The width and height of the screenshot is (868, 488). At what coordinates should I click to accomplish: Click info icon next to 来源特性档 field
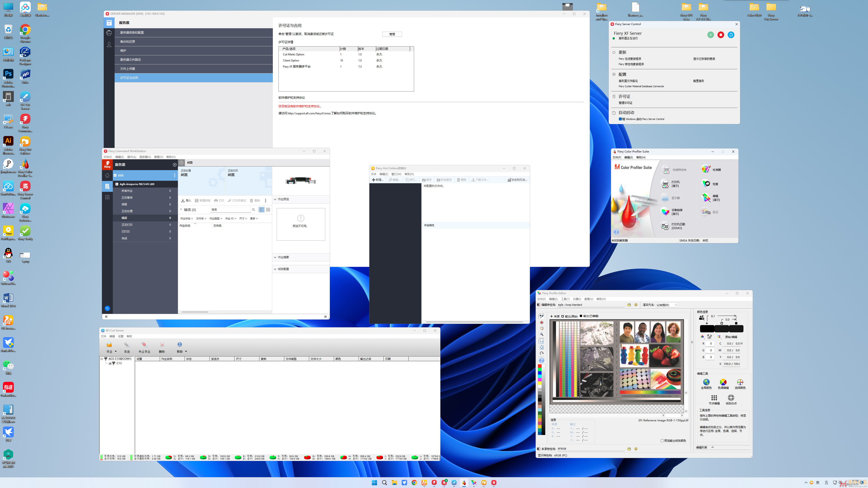tap(636, 449)
